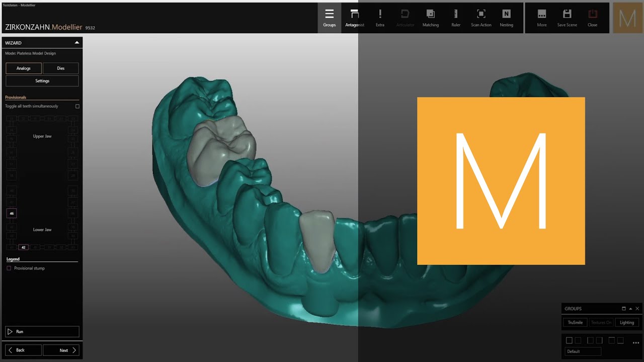Open the Nesting tool
Image resolution: width=644 pixels, height=362 pixels.
506,18
